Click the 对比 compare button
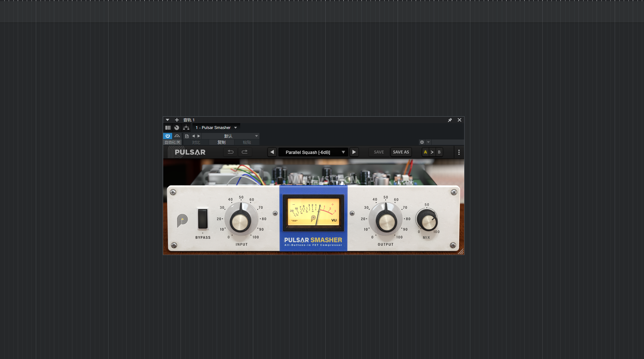The image size is (644, 359). [196, 142]
